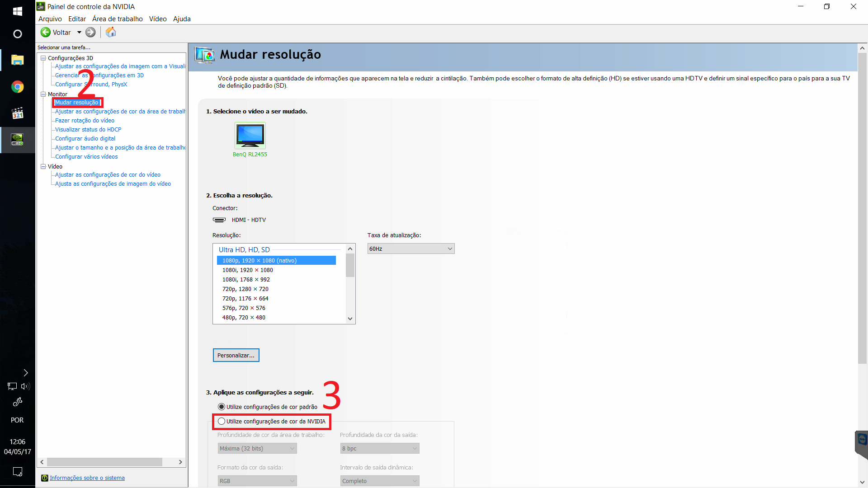Open Gerenciar as configurações em 3D
This screenshot has width=868, height=488.
99,75
